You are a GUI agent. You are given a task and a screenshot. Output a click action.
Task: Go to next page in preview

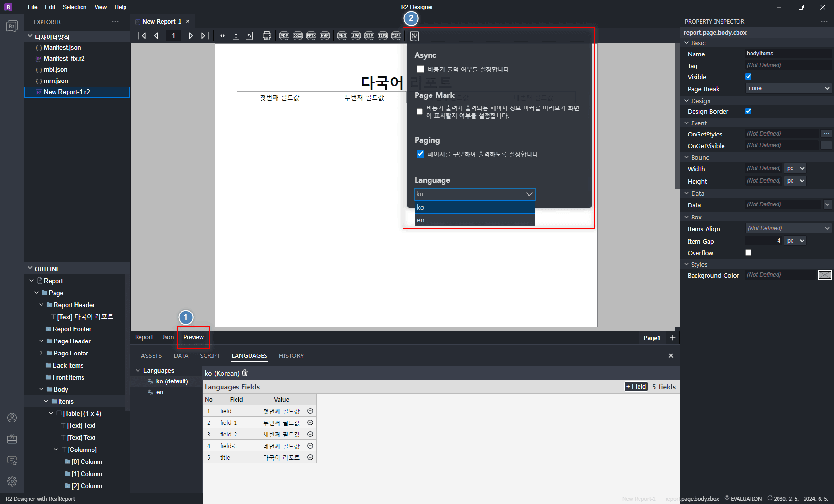[191, 36]
